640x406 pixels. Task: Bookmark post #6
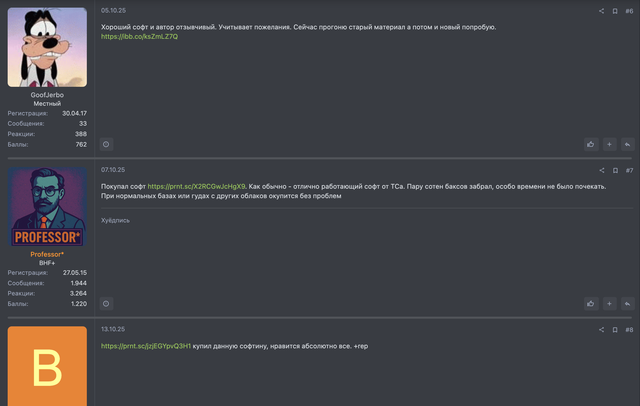(x=614, y=11)
